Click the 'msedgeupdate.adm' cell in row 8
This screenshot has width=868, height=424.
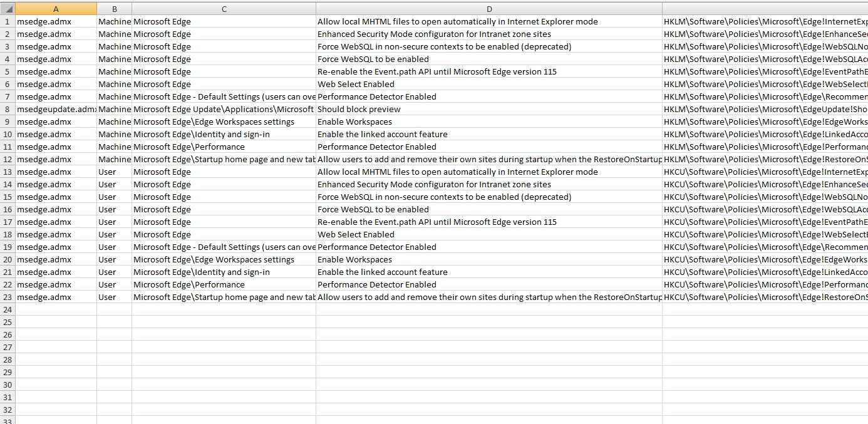pos(56,109)
